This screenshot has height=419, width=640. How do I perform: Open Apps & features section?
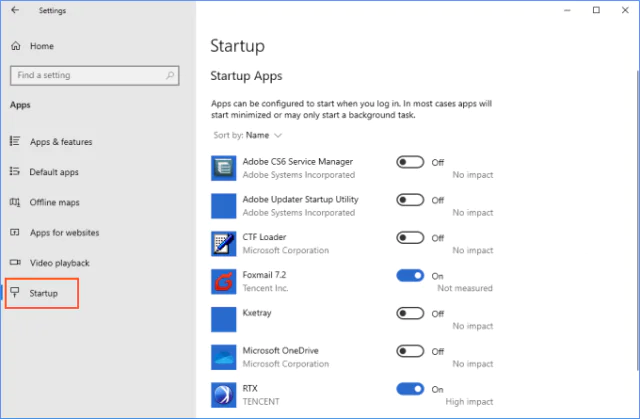(x=60, y=142)
